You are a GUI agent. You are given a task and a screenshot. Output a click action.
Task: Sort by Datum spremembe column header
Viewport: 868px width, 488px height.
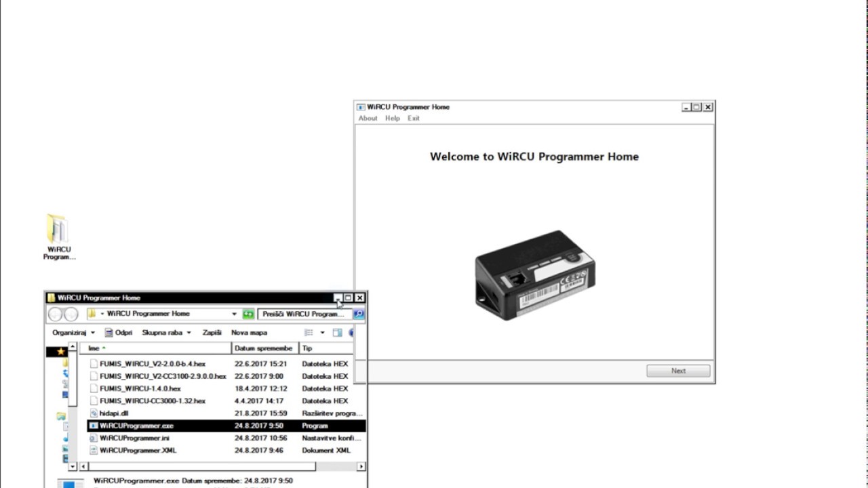tap(265, 348)
